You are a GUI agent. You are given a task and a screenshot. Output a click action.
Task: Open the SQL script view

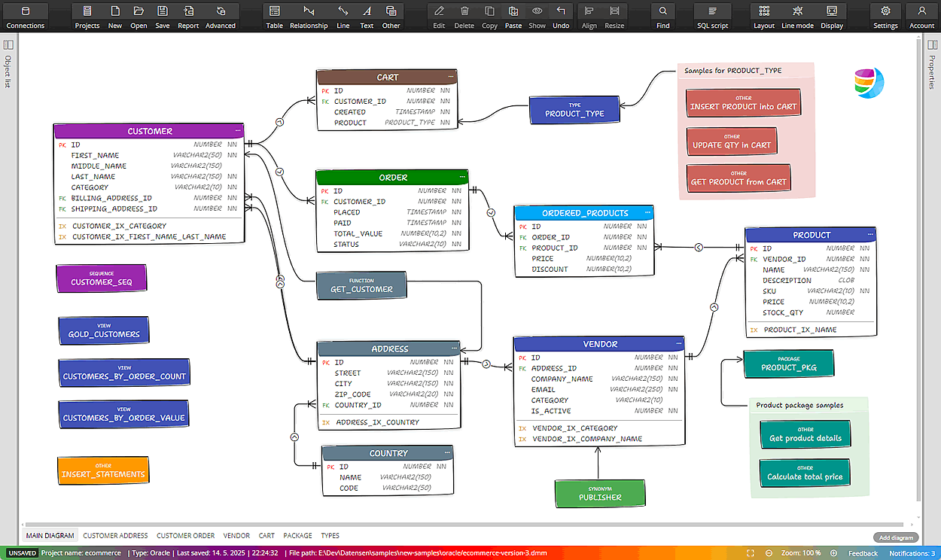(712, 16)
